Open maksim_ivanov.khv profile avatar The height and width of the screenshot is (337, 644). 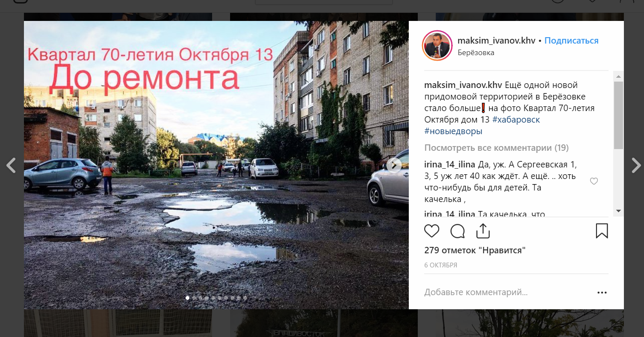click(437, 45)
